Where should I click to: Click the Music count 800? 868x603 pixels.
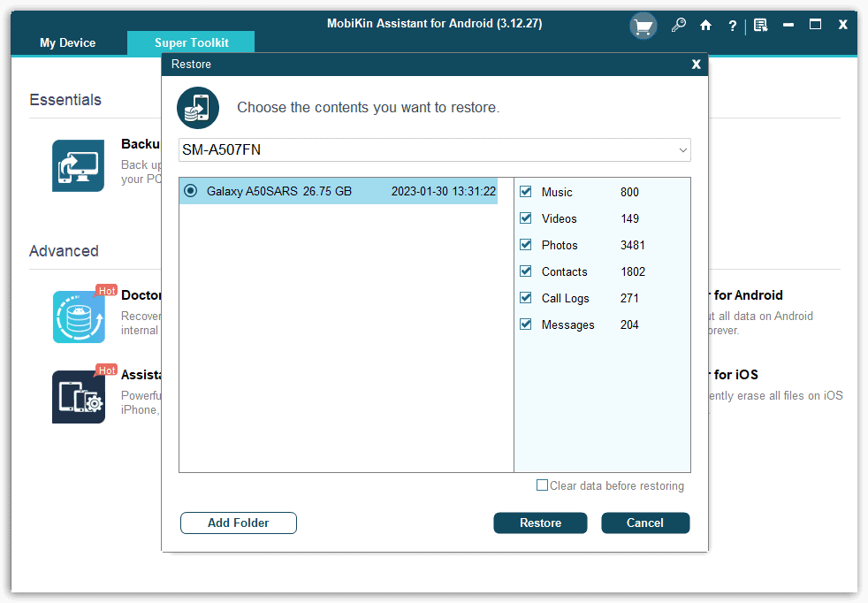(629, 192)
